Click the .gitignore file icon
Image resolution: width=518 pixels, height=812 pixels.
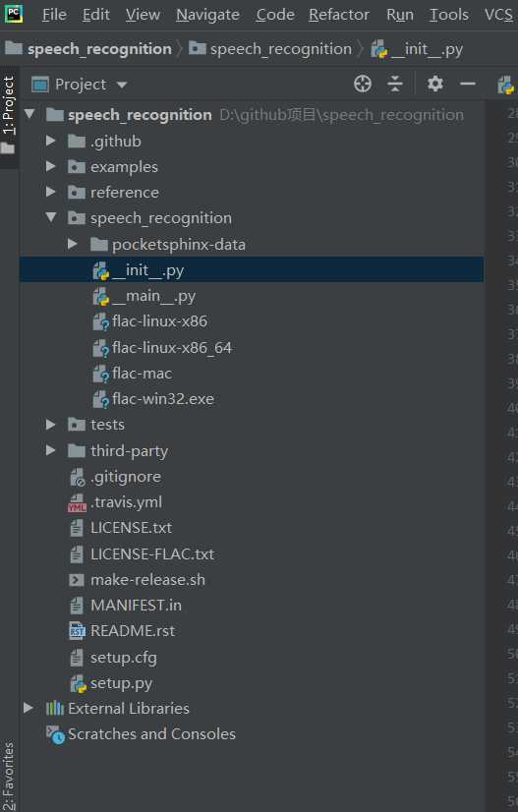(x=78, y=477)
